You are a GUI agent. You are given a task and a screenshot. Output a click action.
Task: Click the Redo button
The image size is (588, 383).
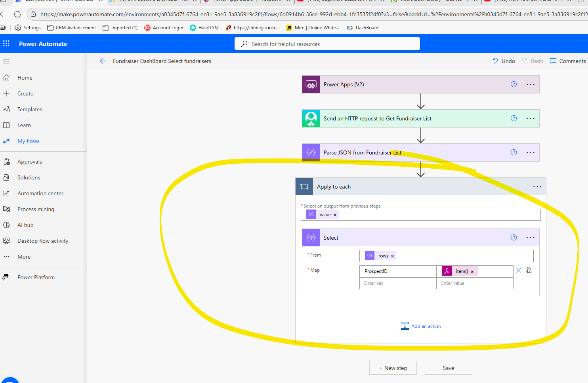tap(533, 61)
